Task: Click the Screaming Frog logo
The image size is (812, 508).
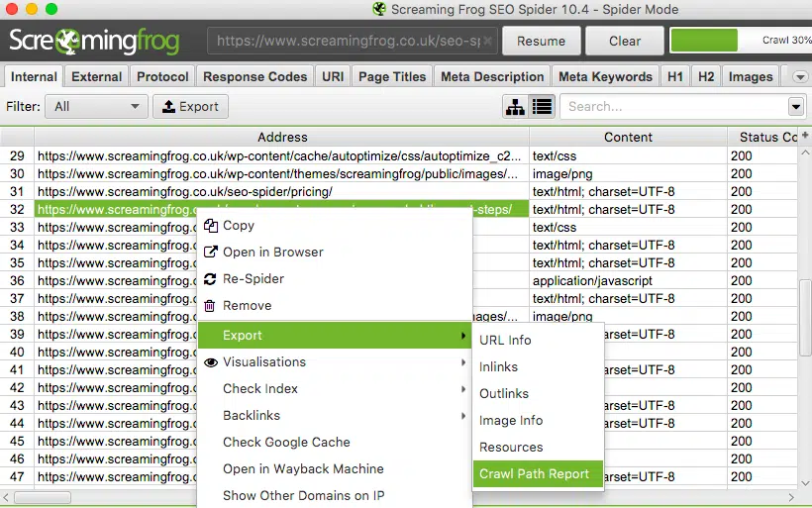Action: coord(94,41)
